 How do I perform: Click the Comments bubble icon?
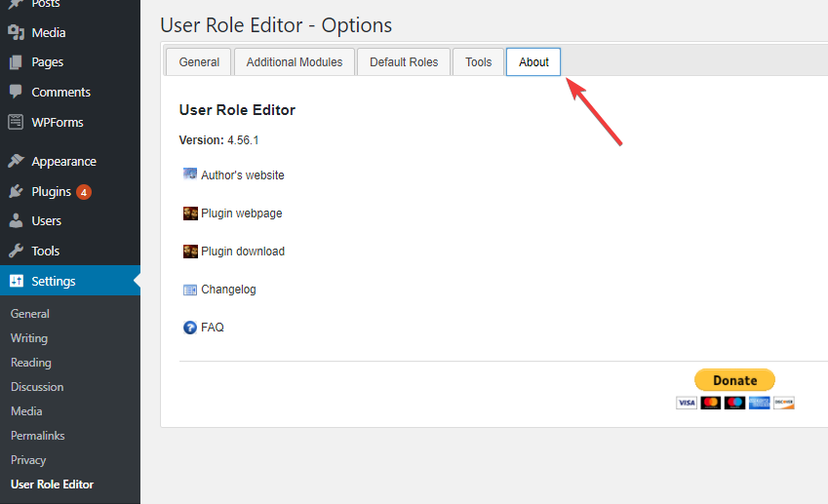coord(16,93)
